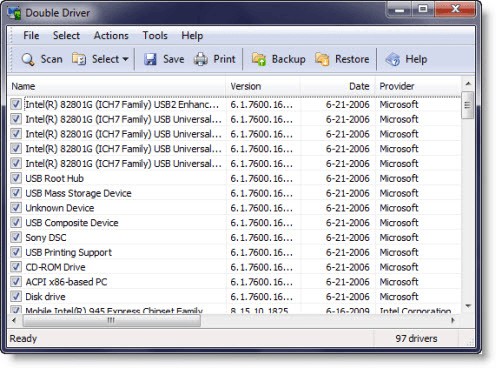Click the Scan toolbar label
The height and width of the screenshot is (368, 496).
pyautogui.click(x=51, y=59)
